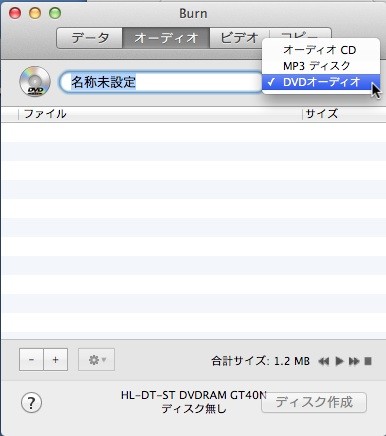Switch to the データ tab
386x436 pixels.
[90, 38]
